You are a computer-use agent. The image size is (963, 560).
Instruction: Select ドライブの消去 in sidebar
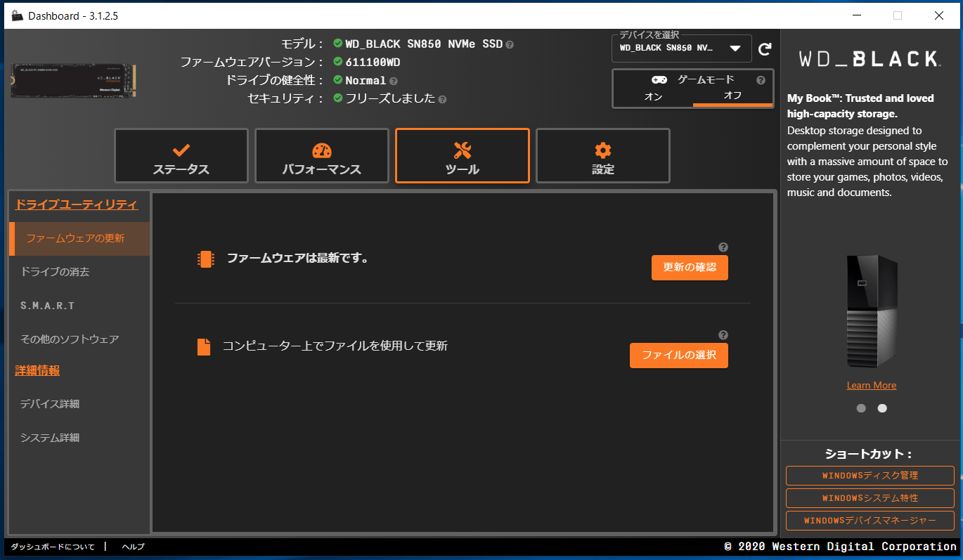coord(79,272)
